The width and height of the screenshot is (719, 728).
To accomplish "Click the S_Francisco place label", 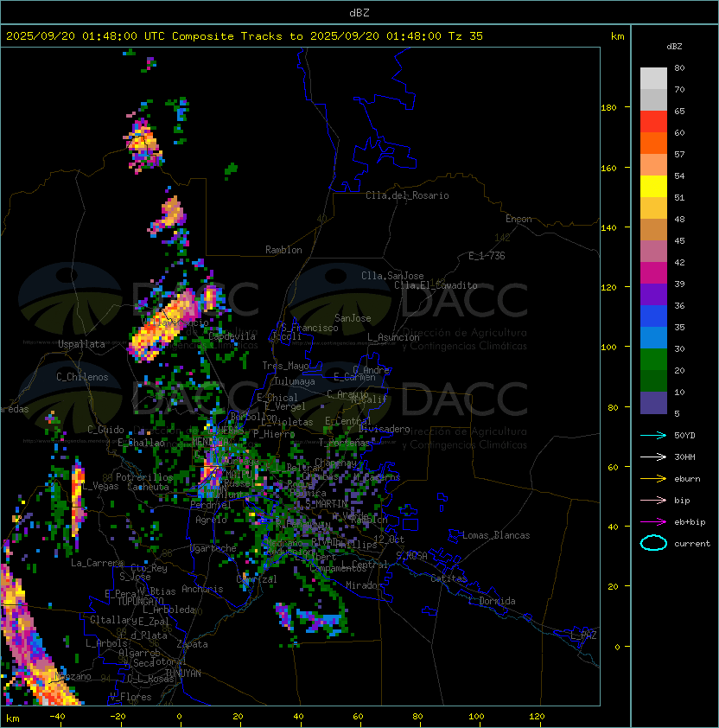I will tap(309, 328).
